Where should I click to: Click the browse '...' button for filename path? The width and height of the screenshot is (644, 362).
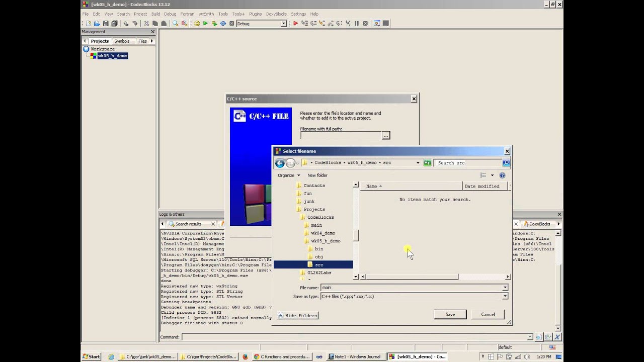386,136
